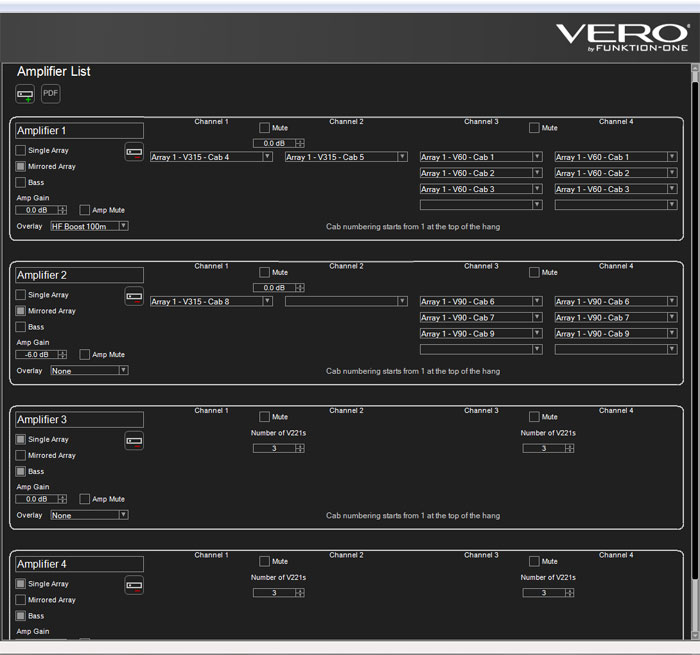Check the Bass box for Amplifier 1
Screen dimensions: 700x655
21,182
